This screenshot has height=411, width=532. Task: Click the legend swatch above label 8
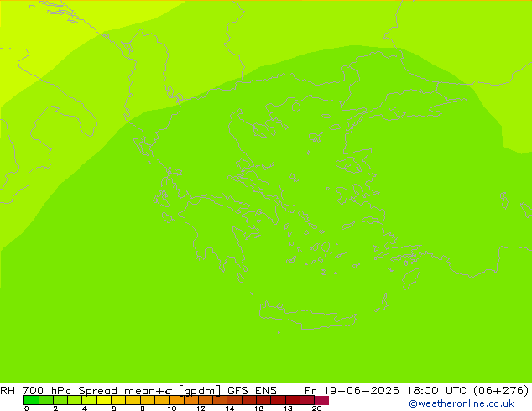click(x=147, y=400)
